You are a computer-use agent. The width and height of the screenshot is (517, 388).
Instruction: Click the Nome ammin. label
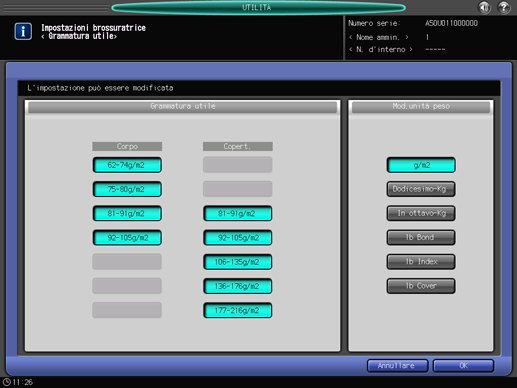tap(378, 37)
